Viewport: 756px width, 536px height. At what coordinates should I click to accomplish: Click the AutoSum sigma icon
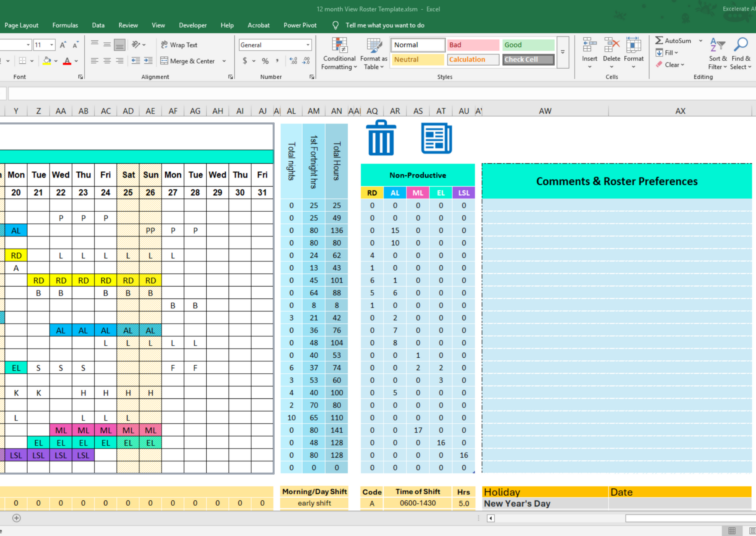click(x=659, y=40)
